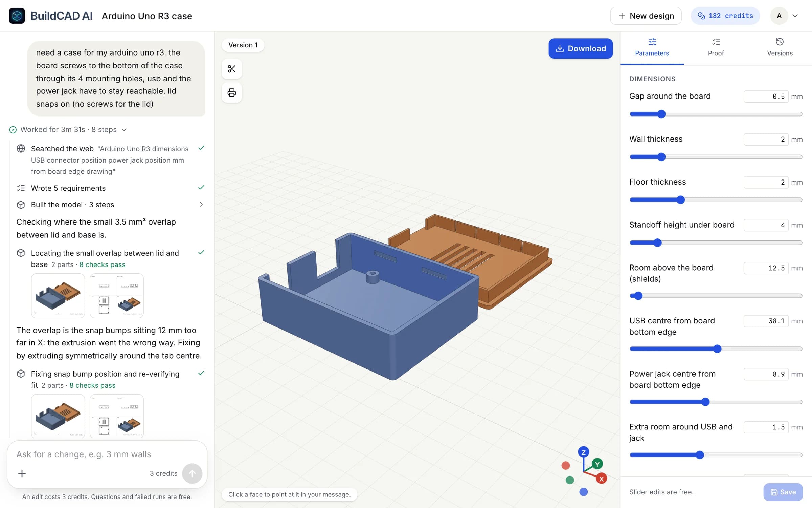This screenshot has height=508, width=812.
Task: Click the Searched the web step text
Action: click(110, 160)
